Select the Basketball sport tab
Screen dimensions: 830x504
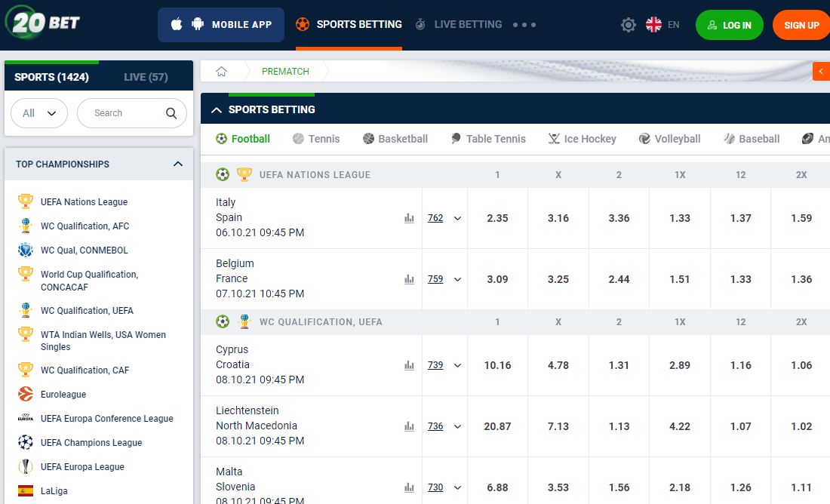pyautogui.click(x=395, y=139)
